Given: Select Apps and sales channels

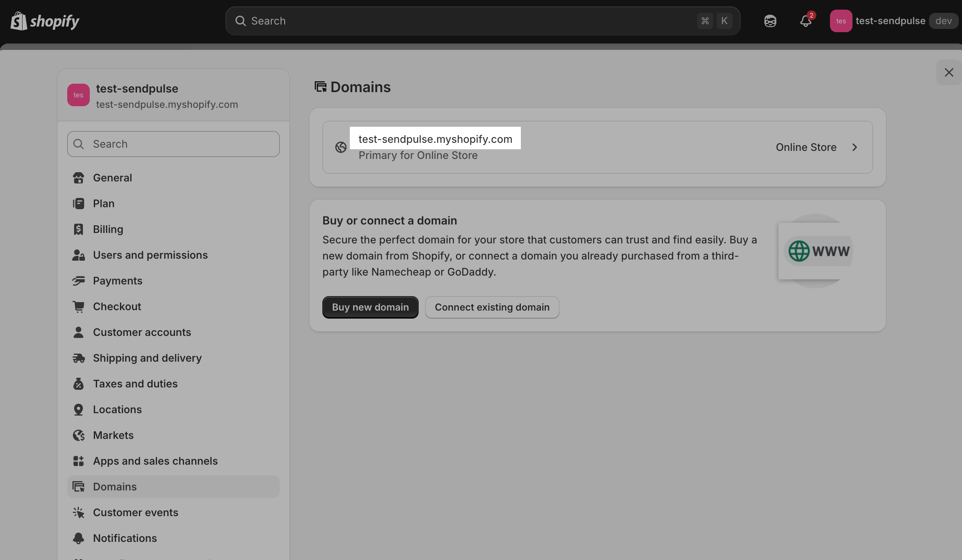Looking at the screenshot, I should click(155, 461).
